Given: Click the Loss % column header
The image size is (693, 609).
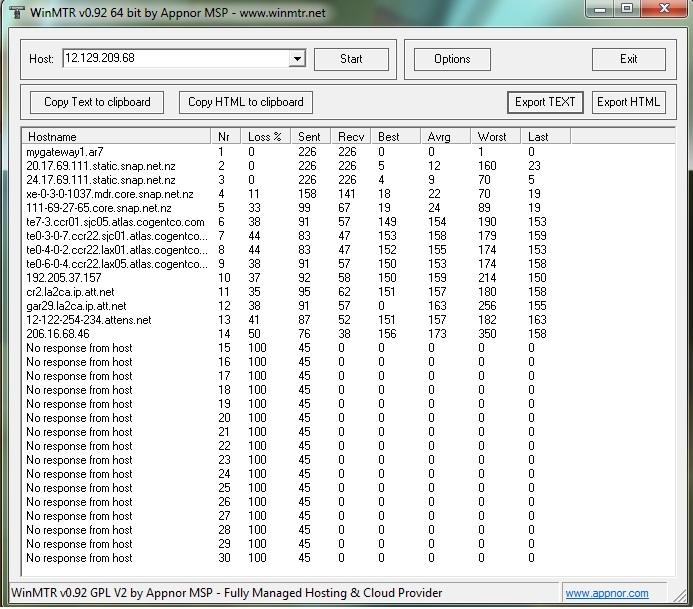Looking at the screenshot, I should (266, 137).
